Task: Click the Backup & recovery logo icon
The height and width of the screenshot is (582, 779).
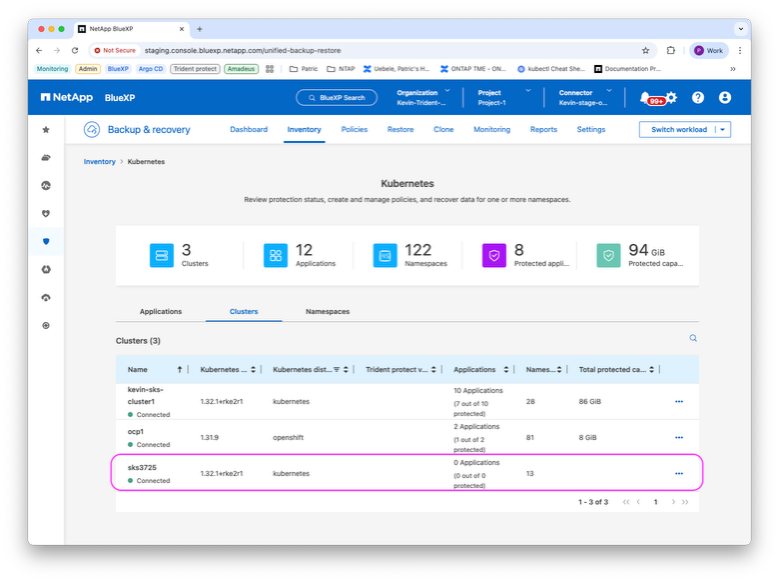Action: point(92,130)
